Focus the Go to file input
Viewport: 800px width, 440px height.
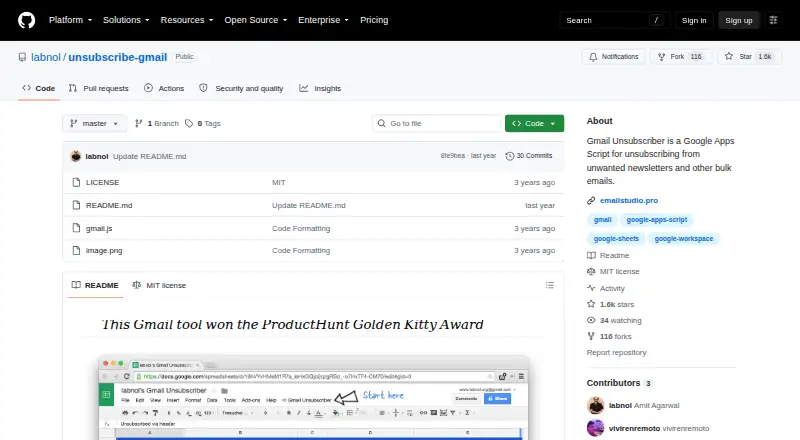[437, 124]
